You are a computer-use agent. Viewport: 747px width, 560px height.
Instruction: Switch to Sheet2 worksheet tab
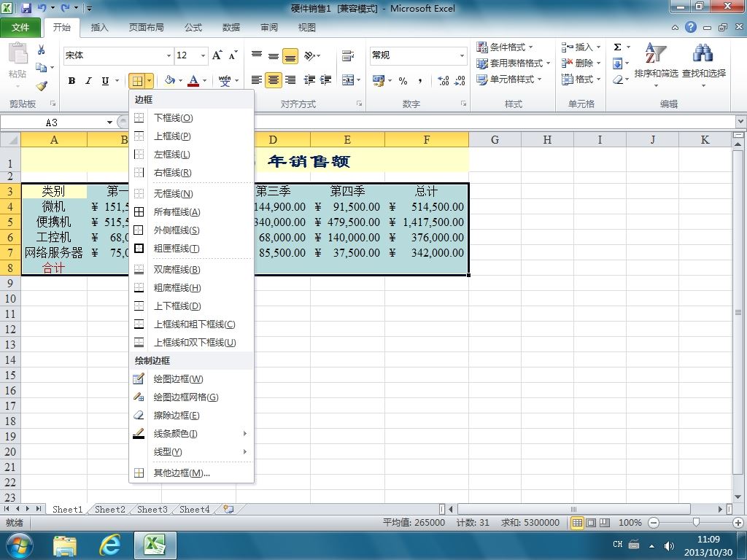click(109, 510)
